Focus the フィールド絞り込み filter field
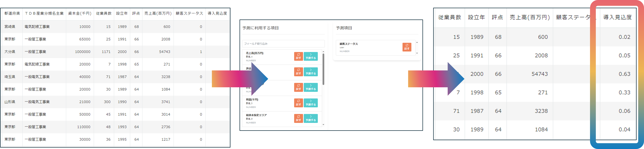 click(x=283, y=44)
